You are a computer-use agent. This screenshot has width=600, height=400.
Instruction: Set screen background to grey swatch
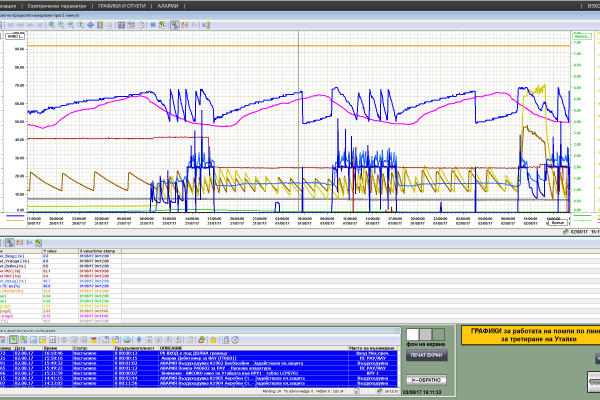[426, 335]
